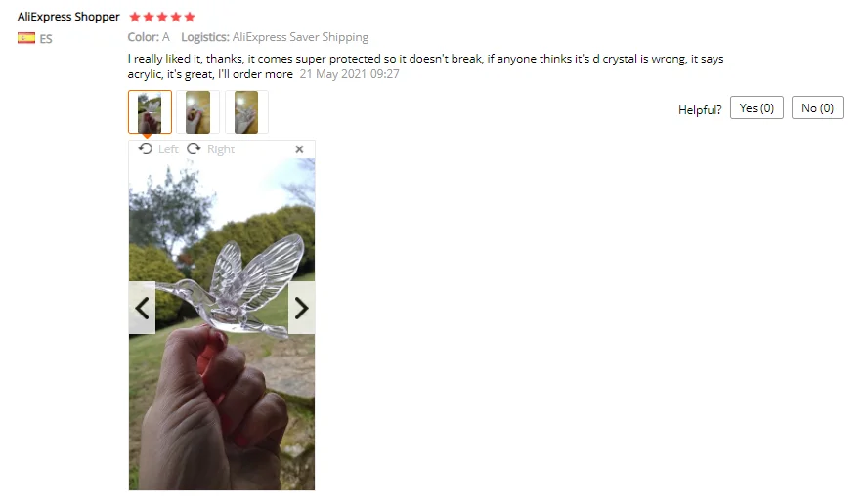This screenshot has width=866, height=504.
Task: Select the first hummingbird thumbnail
Action: (150, 112)
